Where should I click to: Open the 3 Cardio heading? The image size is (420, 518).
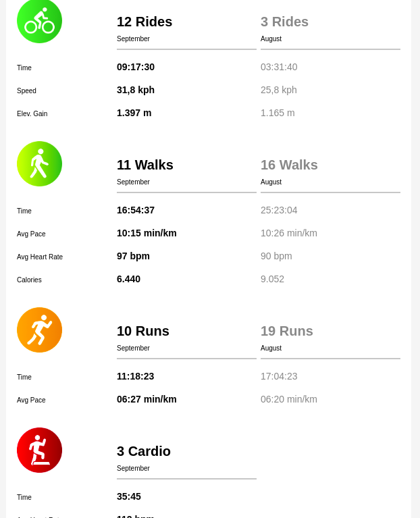click(x=144, y=451)
